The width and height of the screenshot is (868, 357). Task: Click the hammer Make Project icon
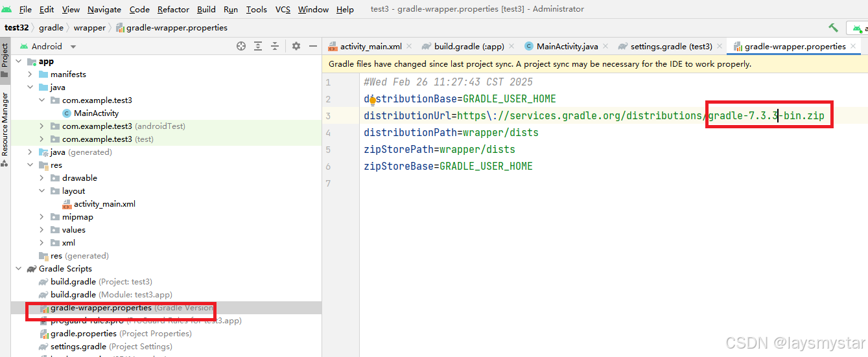coord(833,28)
